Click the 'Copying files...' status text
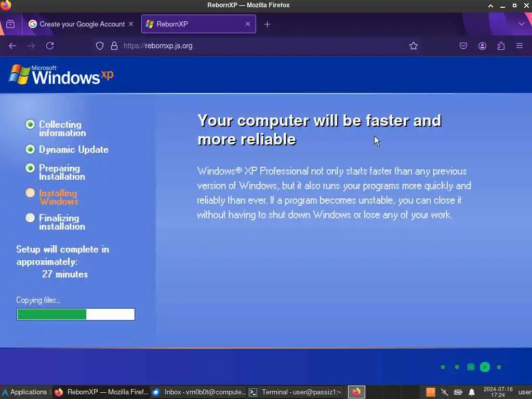The image size is (532, 399). [38, 300]
